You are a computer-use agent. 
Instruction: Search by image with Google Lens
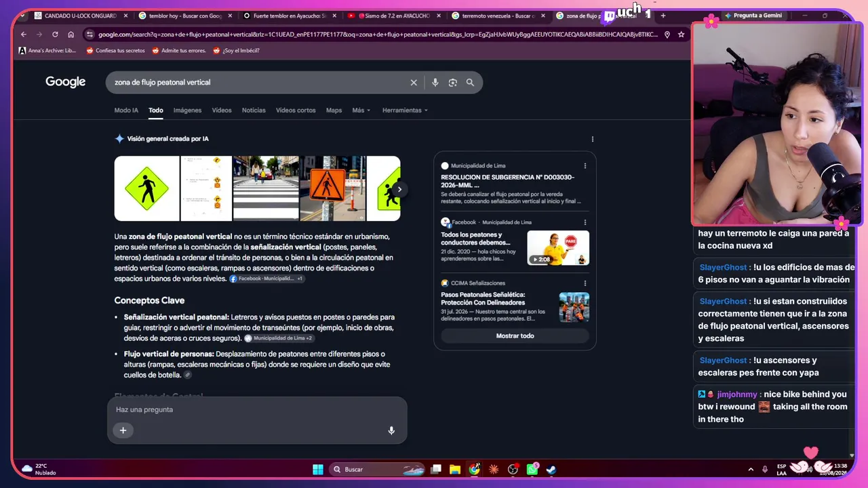tap(453, 83)
